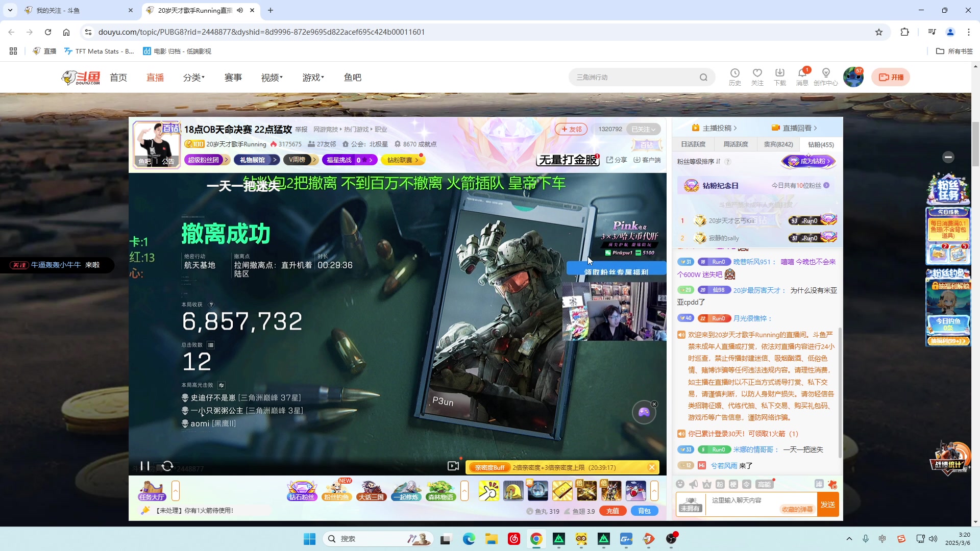Click the 成为钻粉 button
The height and width of the screenshot is (551, 980).
click(x=809, y=161)
